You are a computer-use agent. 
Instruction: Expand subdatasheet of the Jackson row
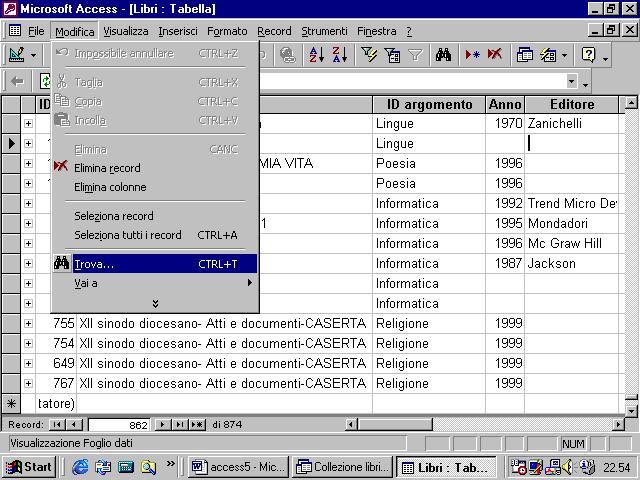click(28, 263)
